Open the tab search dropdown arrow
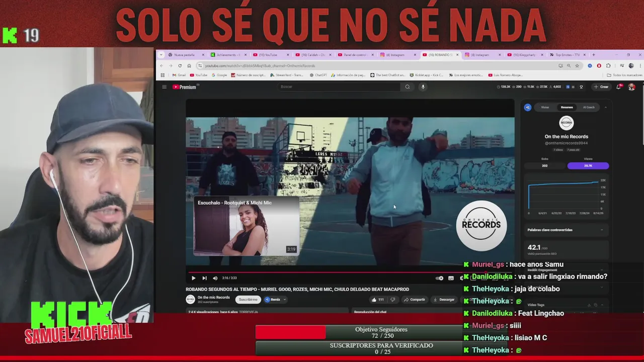Viewport: 644px width, 362px height. (x=161, y=55)
